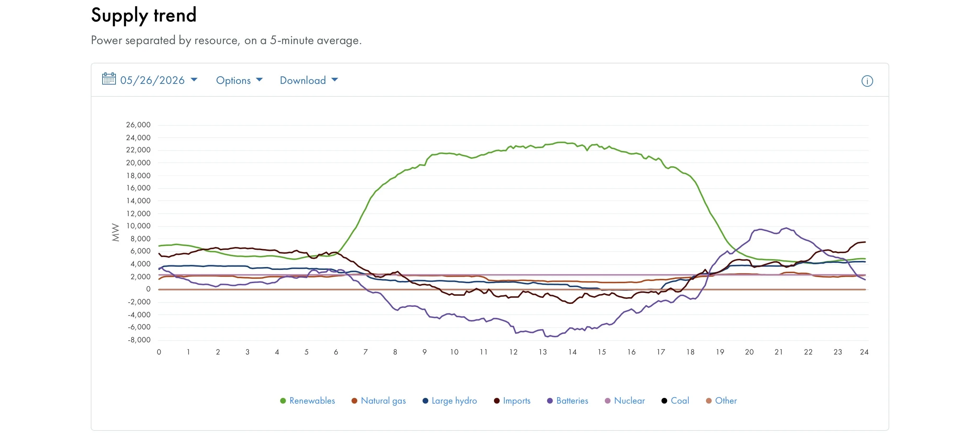Click the orange Natural gas legend dot
Image resolution: width=980 pixels, height=433 pixels.
(354, 401)
